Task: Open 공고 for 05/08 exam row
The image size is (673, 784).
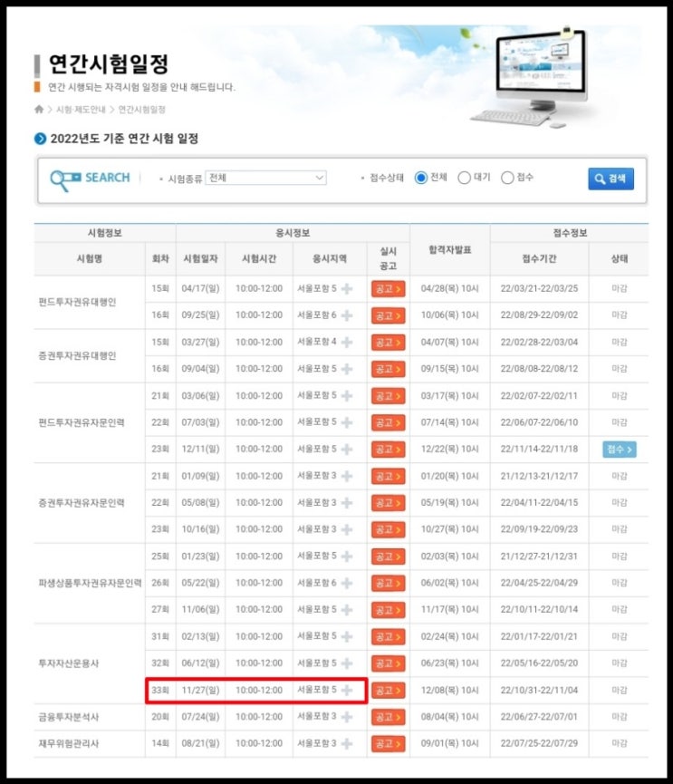Action: pos(389,503)
